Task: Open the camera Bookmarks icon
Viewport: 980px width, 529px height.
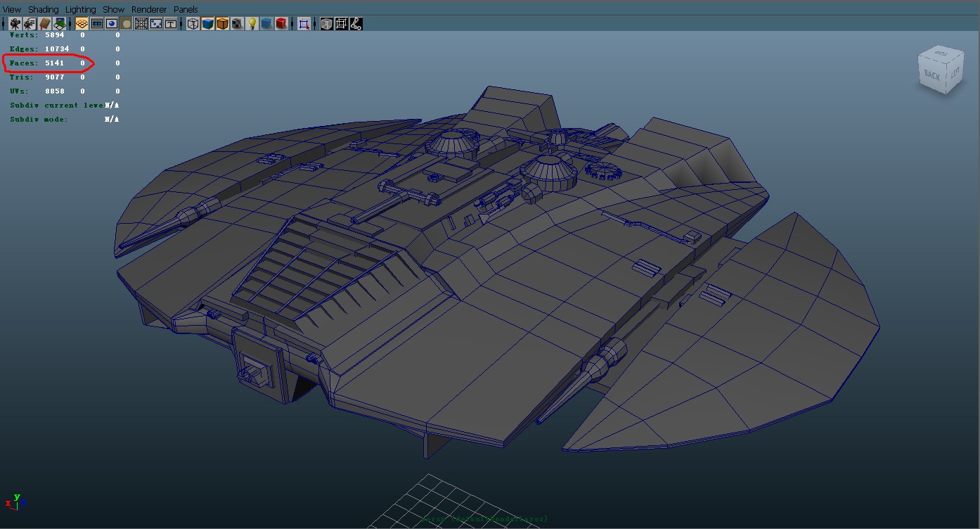Action: [x=44, y=24]
